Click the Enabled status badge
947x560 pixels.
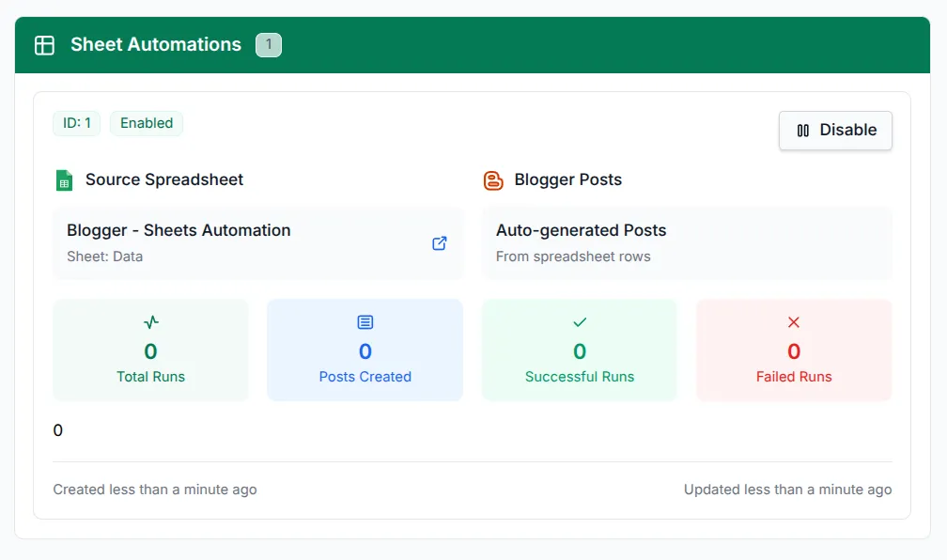click(x=146, y=123)
